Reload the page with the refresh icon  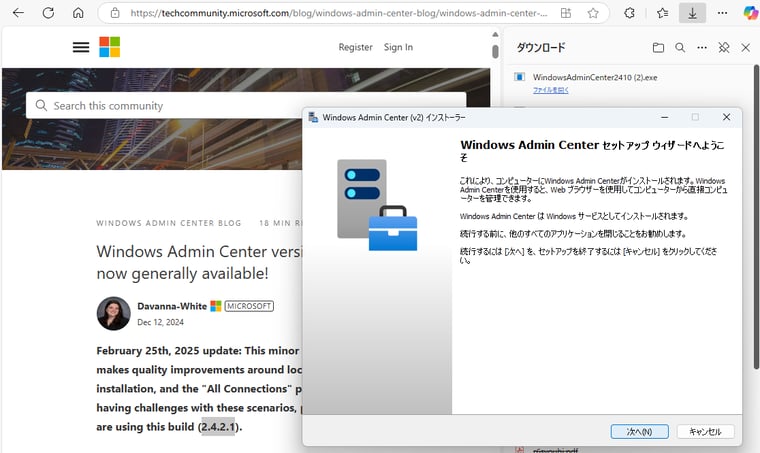[48, 13]
